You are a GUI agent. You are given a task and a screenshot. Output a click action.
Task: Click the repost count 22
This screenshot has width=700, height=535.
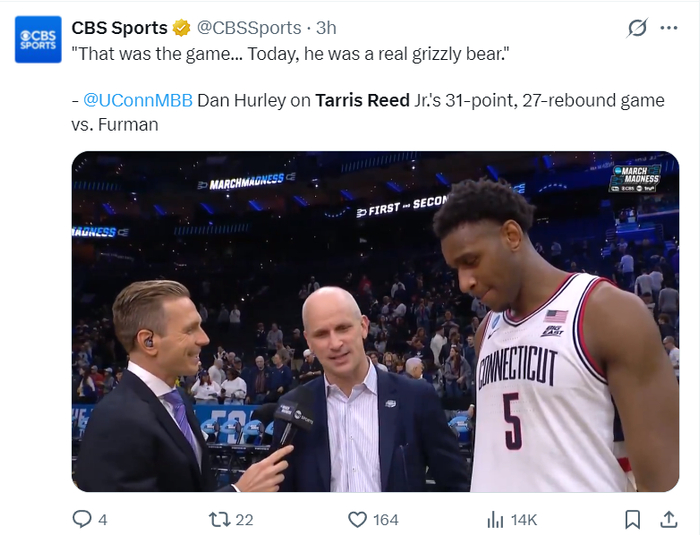pyautogui.click(x=244, y=519)
